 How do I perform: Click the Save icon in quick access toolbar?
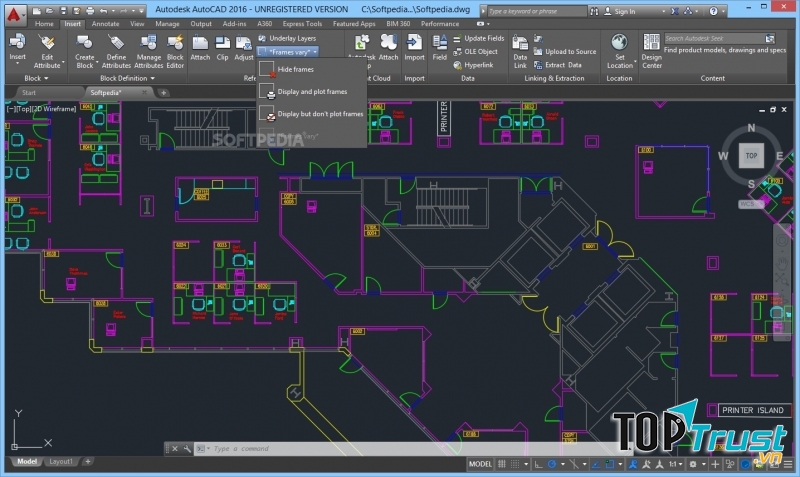click(x=63, y=11)
